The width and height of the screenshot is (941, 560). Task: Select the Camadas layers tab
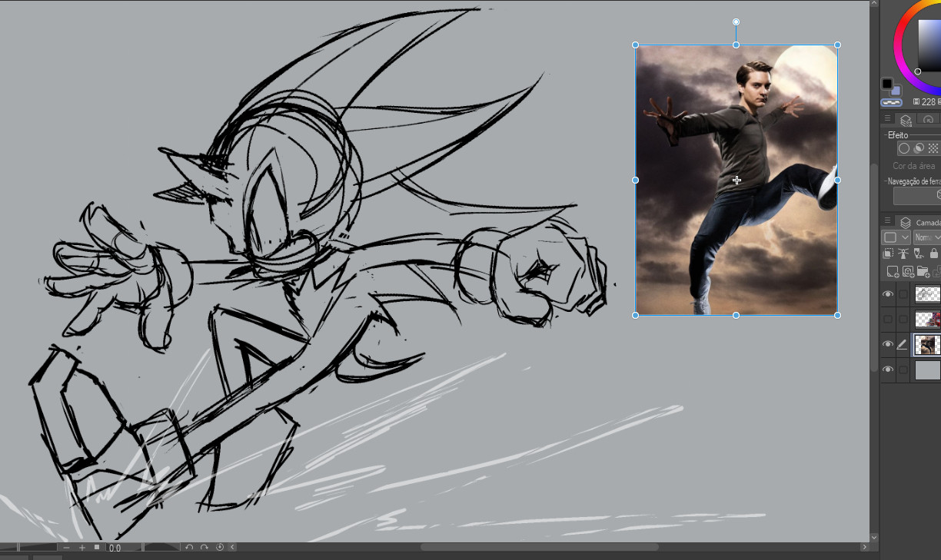(919, 222)
